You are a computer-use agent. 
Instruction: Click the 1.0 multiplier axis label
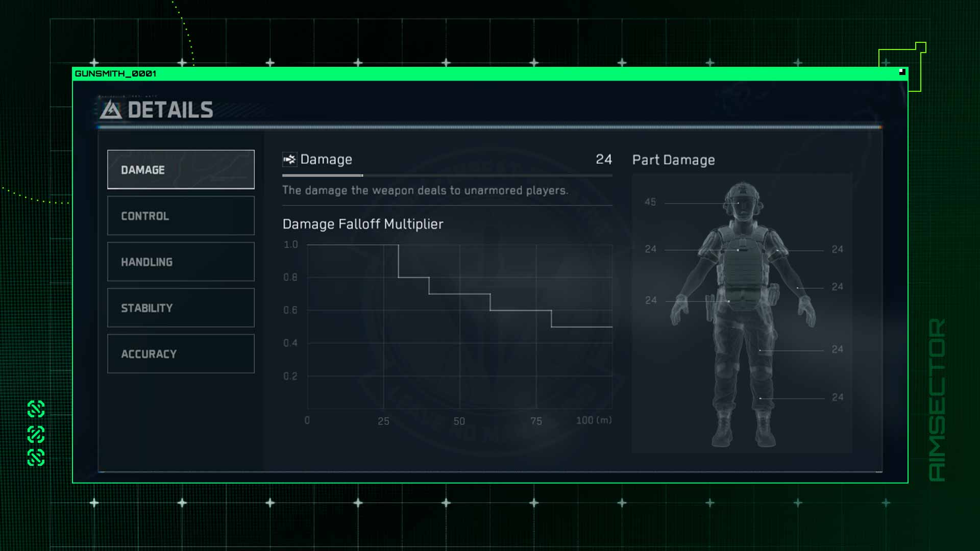point(291,245)
